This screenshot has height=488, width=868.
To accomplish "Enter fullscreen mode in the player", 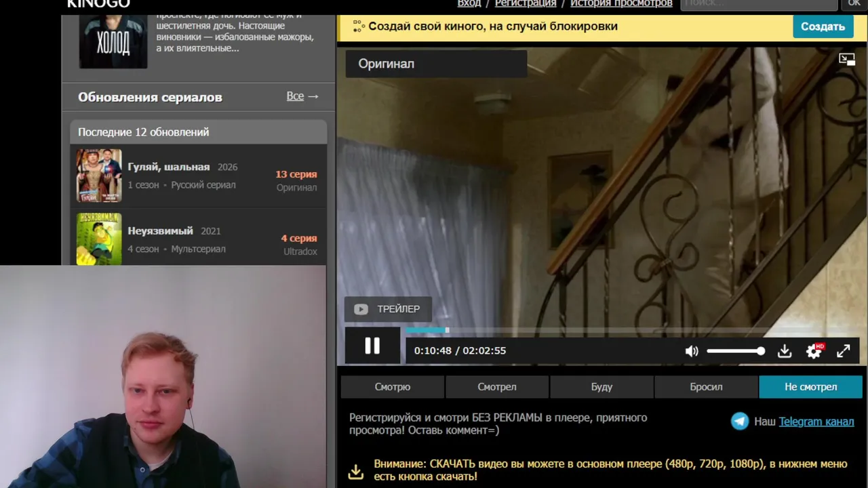I will 843,351.
